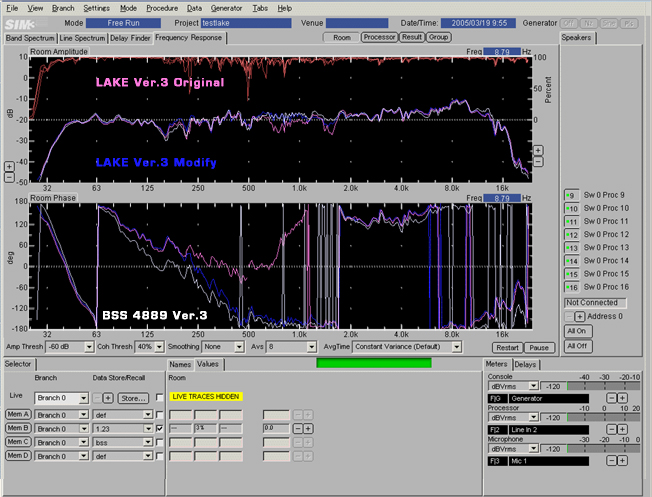The width and height of the screenshot is (652, 497).
Task: Zoom in amplitude plot with right plus button
Action: [x=538, y=151]
